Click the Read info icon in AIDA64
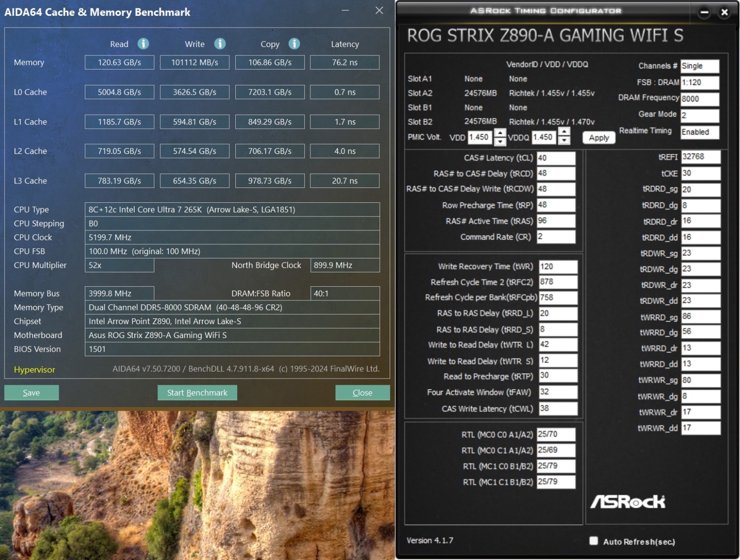The height and width of the screenshot is (560, 740). (x=143, y=44)
